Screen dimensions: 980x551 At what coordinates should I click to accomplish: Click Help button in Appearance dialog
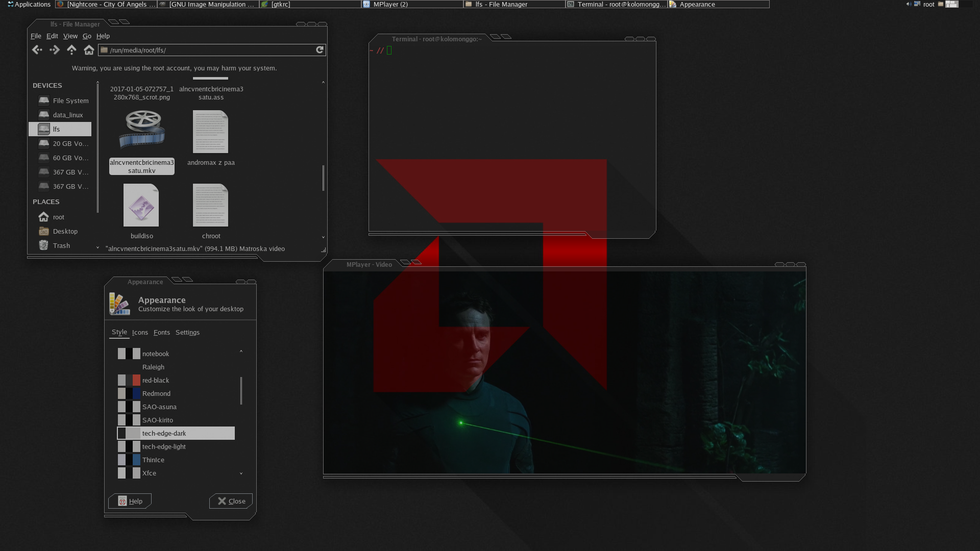130,501
